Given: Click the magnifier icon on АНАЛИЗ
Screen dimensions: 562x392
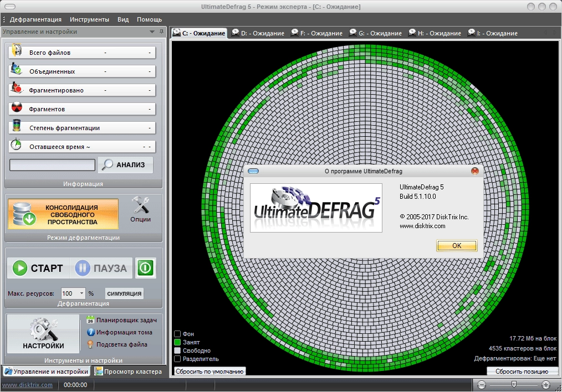Looking at the screenshot, I should [107, 164].
